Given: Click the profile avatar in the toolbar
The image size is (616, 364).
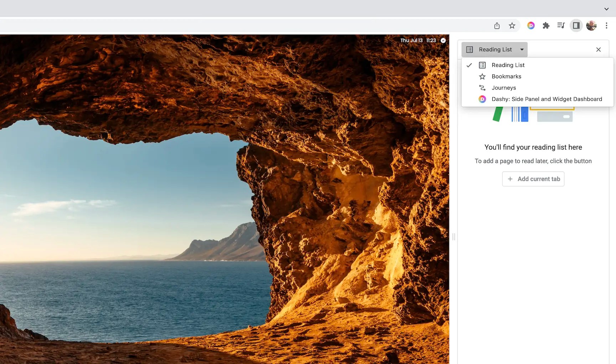Looking at the screenshot, I should coord(591,25).
